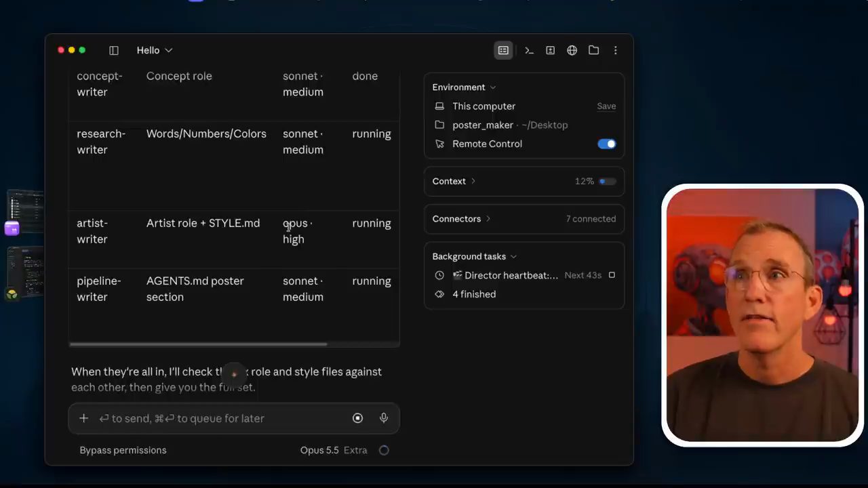Click the icon beside 4 finished
Viewport: 868px width, 488px height.
tap(439, 294)
